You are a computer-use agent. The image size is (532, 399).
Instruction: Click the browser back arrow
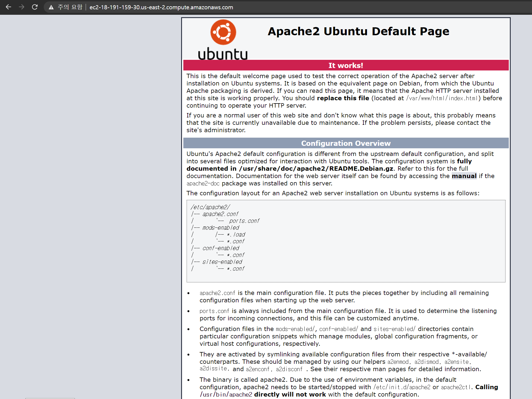coord(8,7)
